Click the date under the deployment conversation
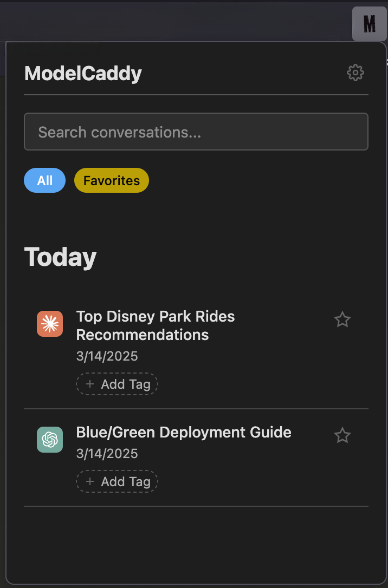 point(107,454)
